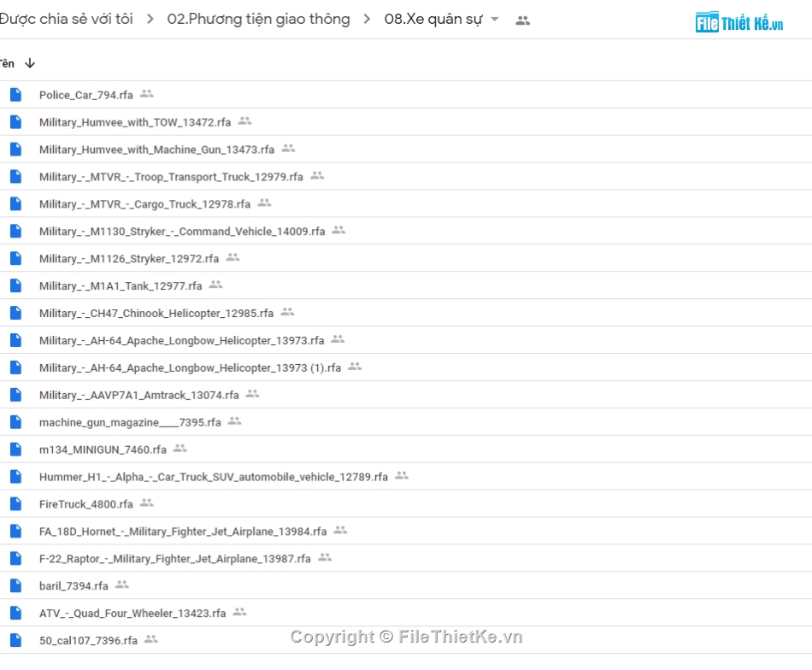Open the File Thiết Kế.vn logo link

pyautogui.click(x=739, y=22)
